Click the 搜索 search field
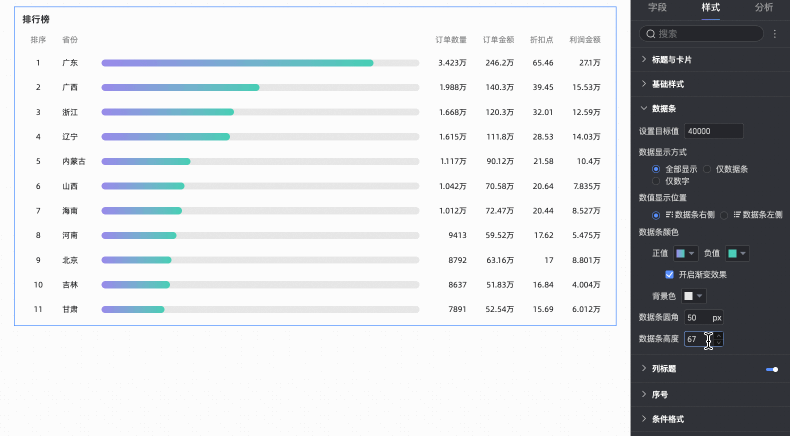 (701, 34)
